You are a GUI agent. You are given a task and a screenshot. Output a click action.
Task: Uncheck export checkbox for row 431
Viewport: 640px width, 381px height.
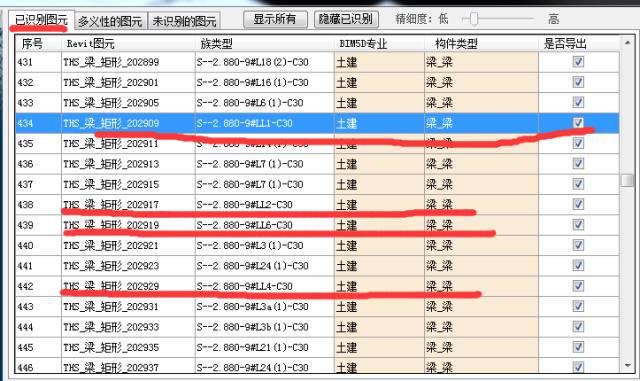pos(578,62)
